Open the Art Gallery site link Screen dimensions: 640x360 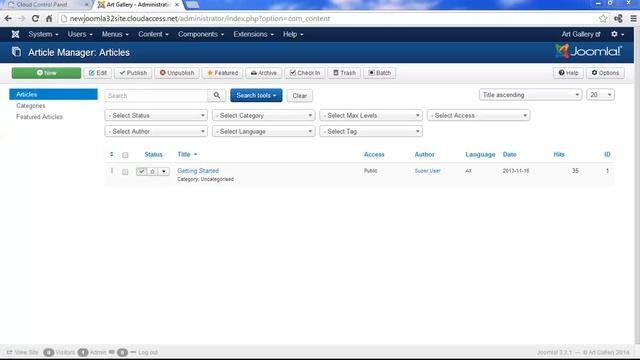[581, 34]
